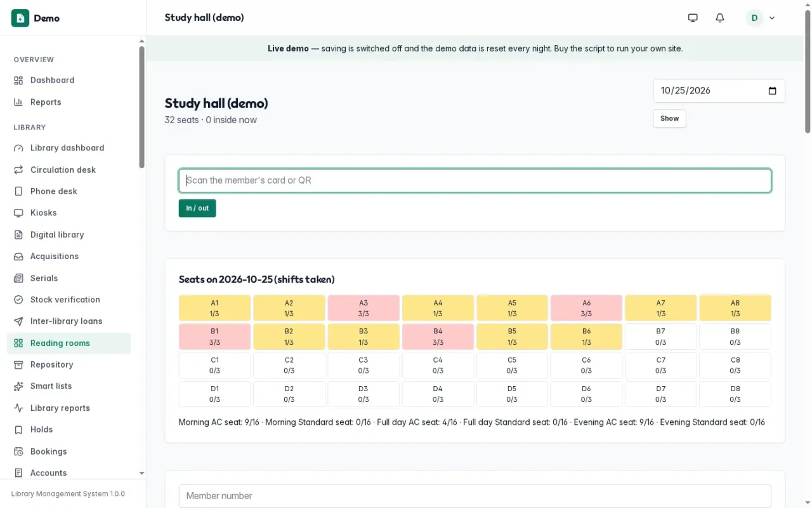Click the Holds bookmark icon
Image resolution: width=812 pixels, height=508 pixels.
pos(18,430)
